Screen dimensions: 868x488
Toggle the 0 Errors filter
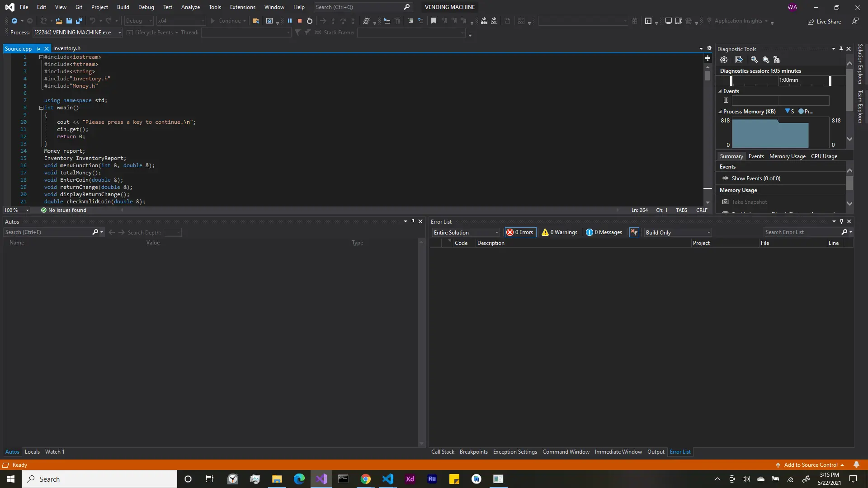click(x=520, y=232)
